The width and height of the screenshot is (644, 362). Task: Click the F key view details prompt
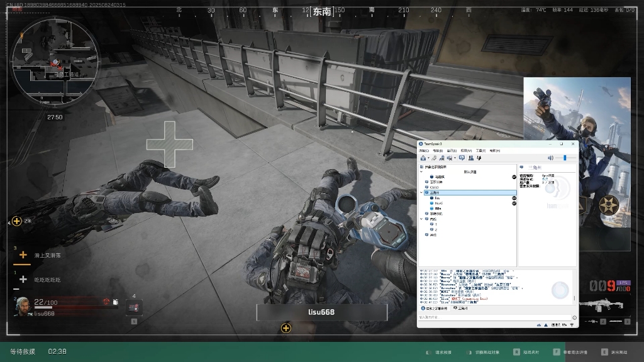pos(570,352)
